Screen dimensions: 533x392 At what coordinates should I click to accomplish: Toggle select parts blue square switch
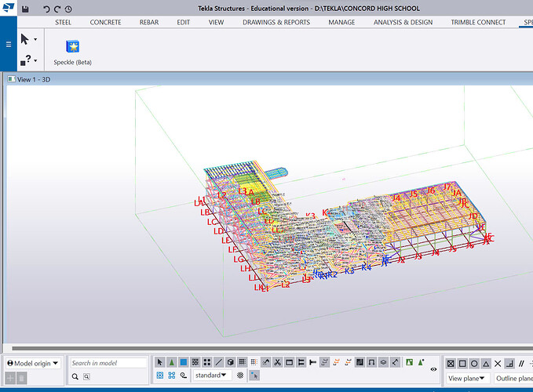coord(184,362)
